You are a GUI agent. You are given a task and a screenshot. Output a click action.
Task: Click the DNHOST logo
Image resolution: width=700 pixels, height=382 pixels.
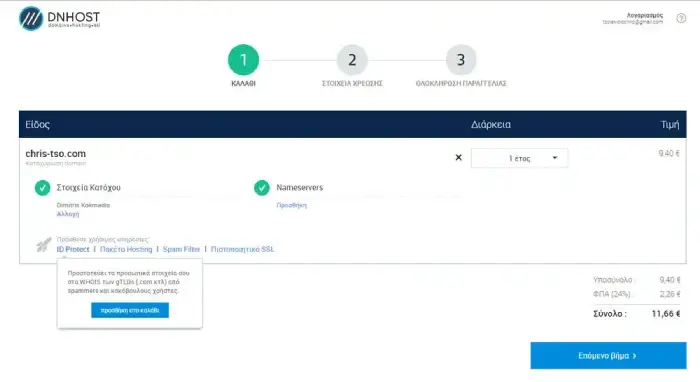[60, 18]
